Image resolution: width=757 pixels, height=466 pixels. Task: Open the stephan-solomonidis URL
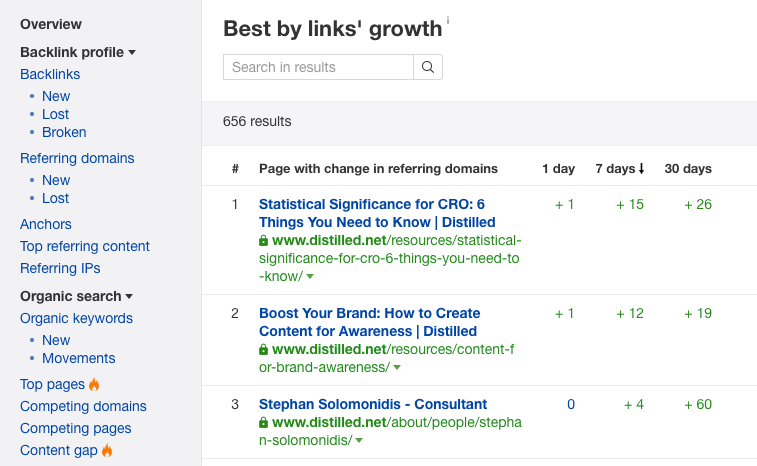(x=390, y=431)
